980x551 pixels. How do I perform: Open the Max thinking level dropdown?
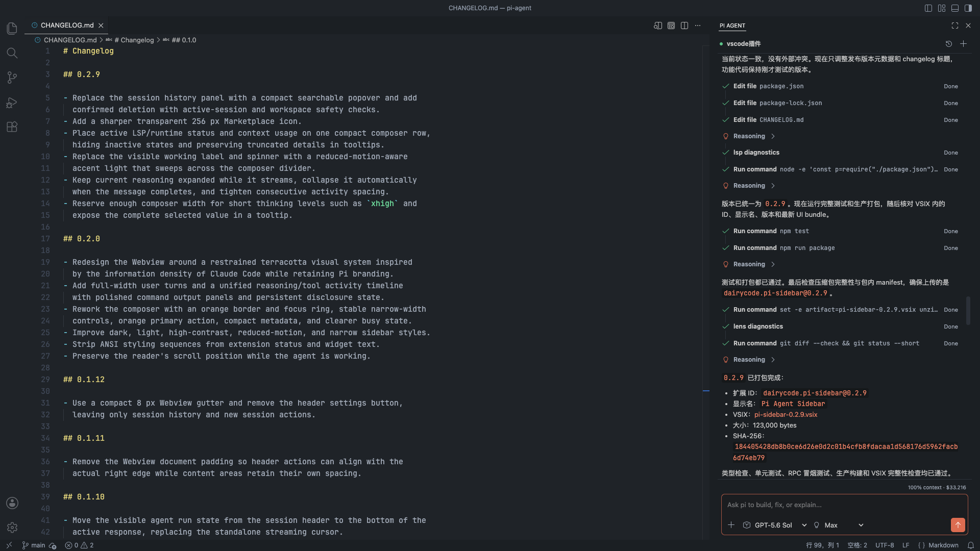click(838, 525)
